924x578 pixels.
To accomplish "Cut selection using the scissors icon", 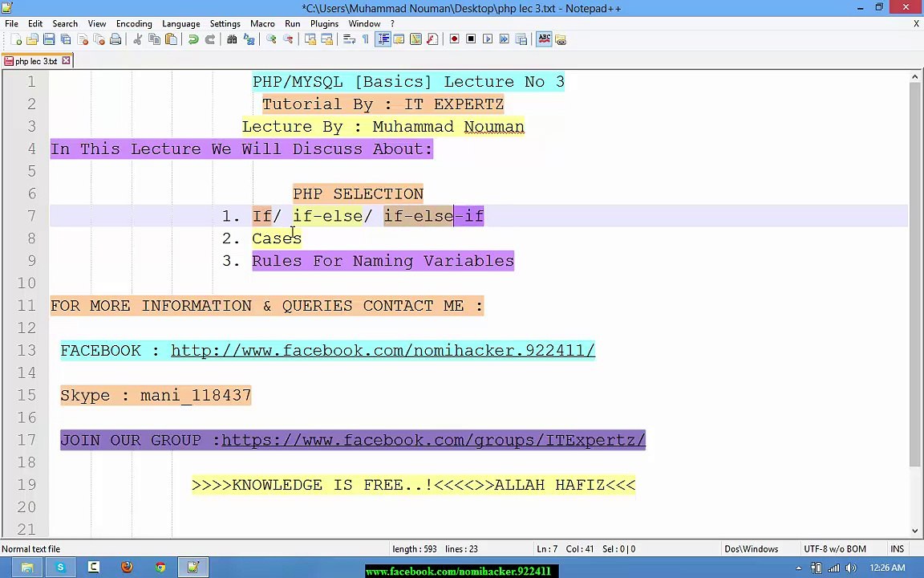I will tap(137, 39).
